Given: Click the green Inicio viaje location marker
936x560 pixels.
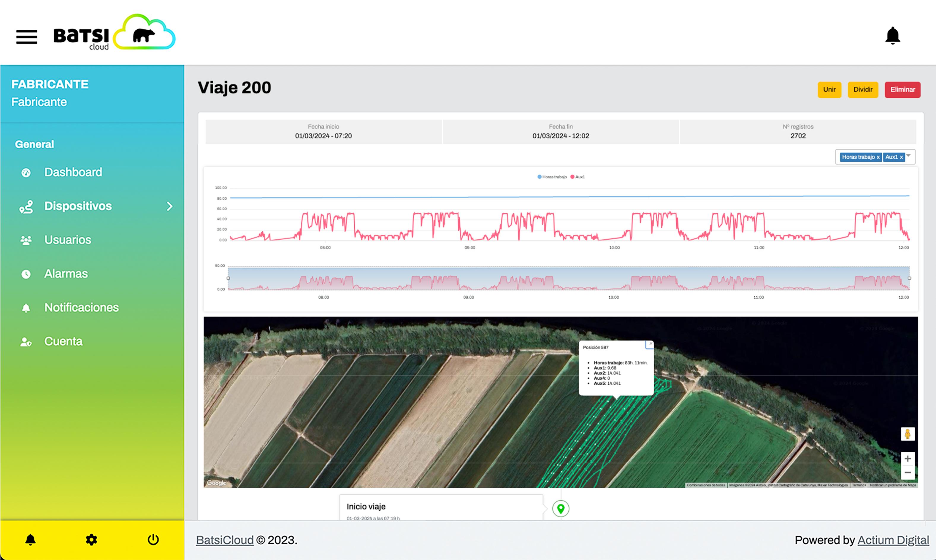Looking at the screenshot, I should (x=561, y=509).
